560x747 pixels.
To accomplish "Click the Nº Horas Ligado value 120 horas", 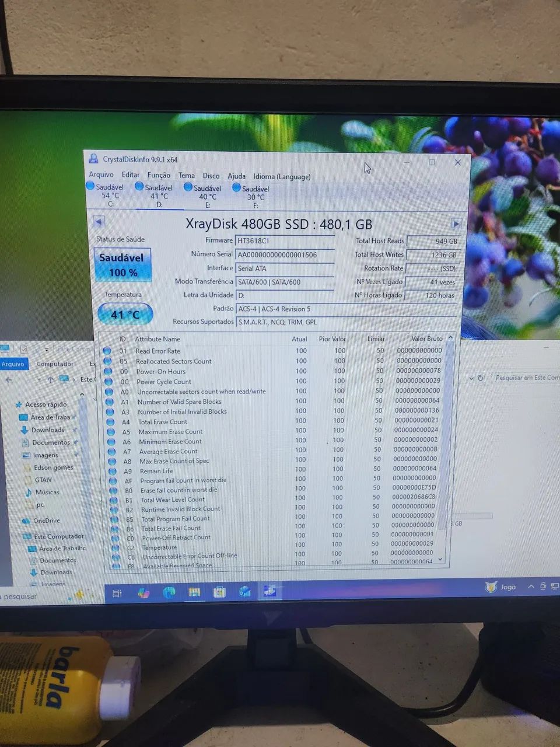I will (431, 295).
